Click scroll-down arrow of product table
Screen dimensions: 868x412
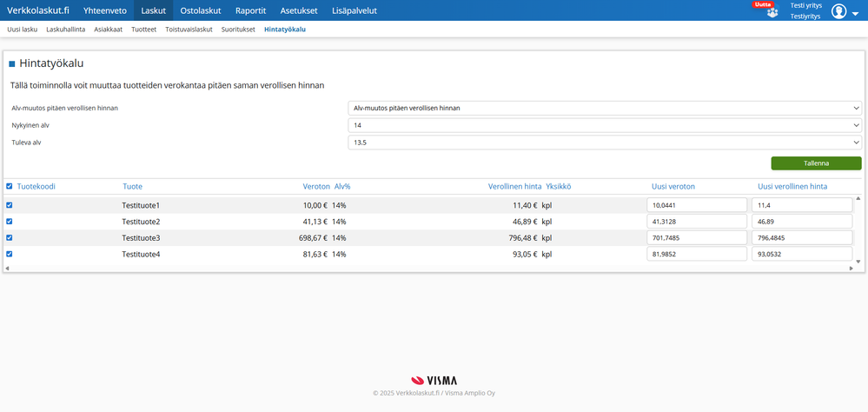point(858,261)
